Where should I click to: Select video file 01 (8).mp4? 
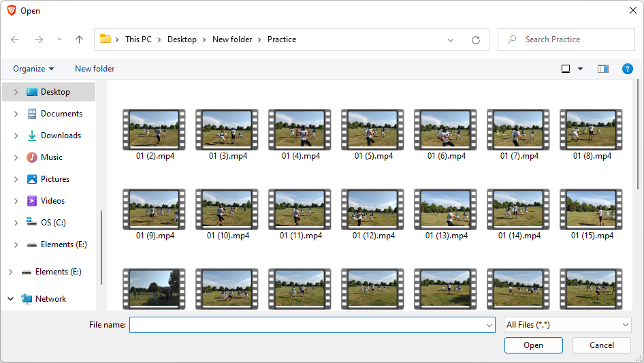[592, 135]
